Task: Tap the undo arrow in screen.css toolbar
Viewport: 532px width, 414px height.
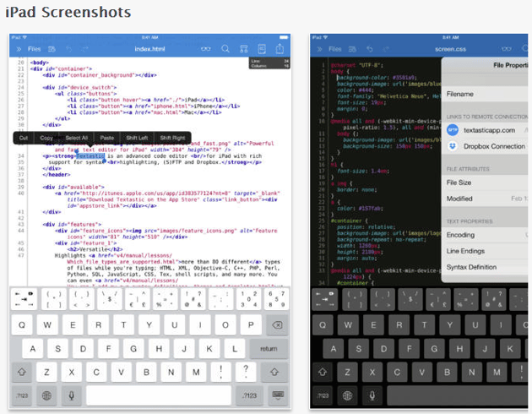Action: [370, 49]
